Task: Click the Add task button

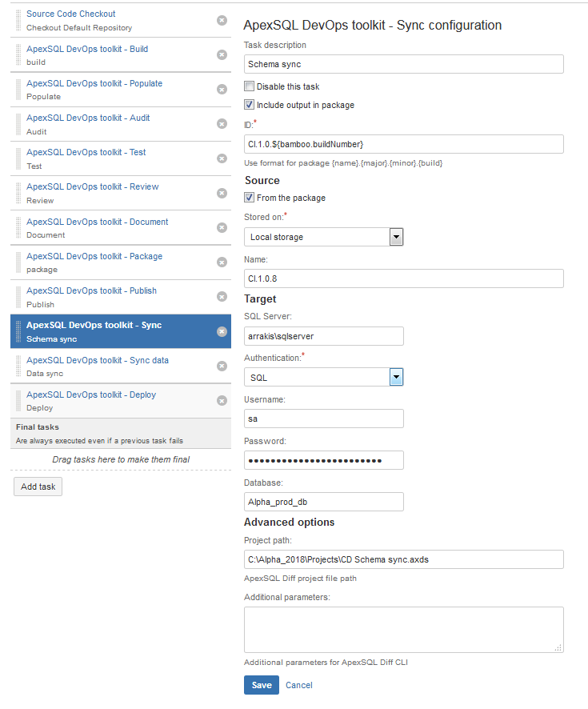Action: (x=38, y=487)
